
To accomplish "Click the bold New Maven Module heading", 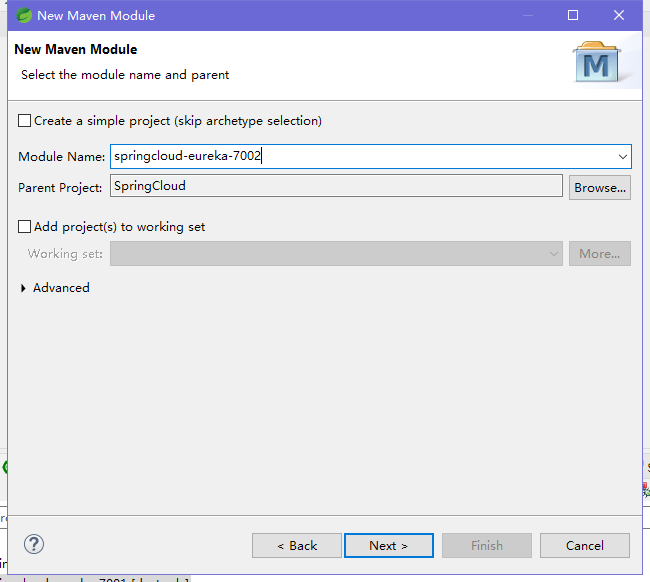I will [75, 49].
